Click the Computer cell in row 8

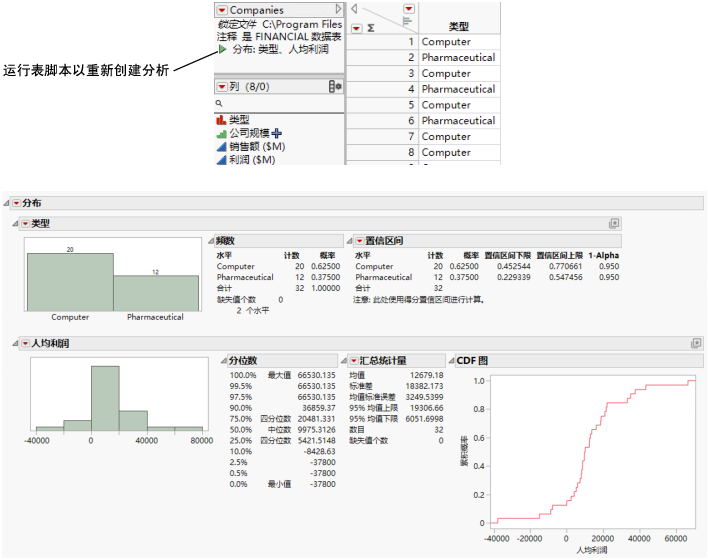(x=459, y=152)
